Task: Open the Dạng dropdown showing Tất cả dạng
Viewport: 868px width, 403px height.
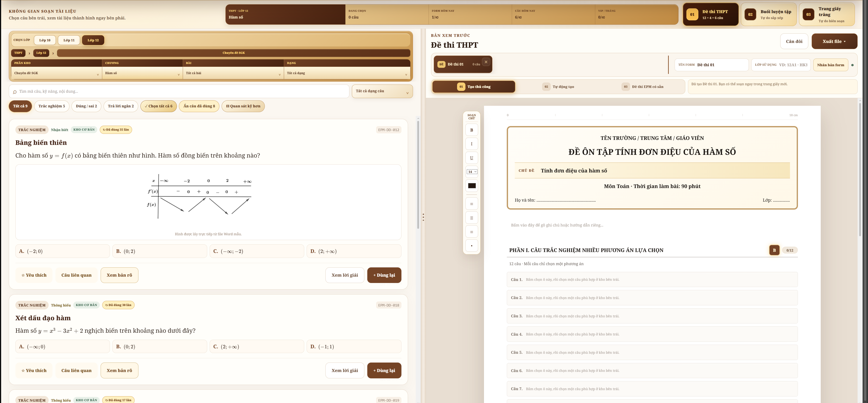Action: click(347, 73)
